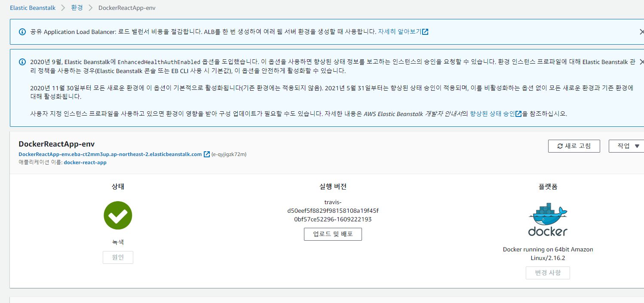Select Docker running on 64bit Amazon Linux text

[548, 254]
